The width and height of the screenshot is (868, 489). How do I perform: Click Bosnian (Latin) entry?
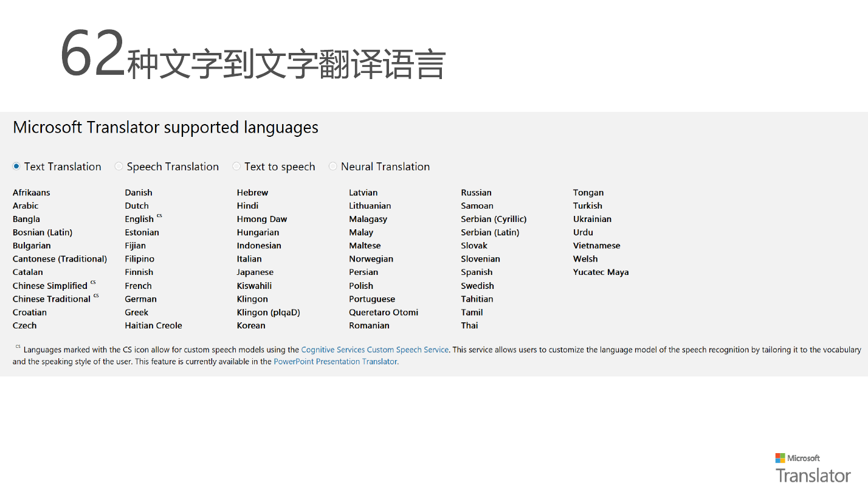[43, 232]
